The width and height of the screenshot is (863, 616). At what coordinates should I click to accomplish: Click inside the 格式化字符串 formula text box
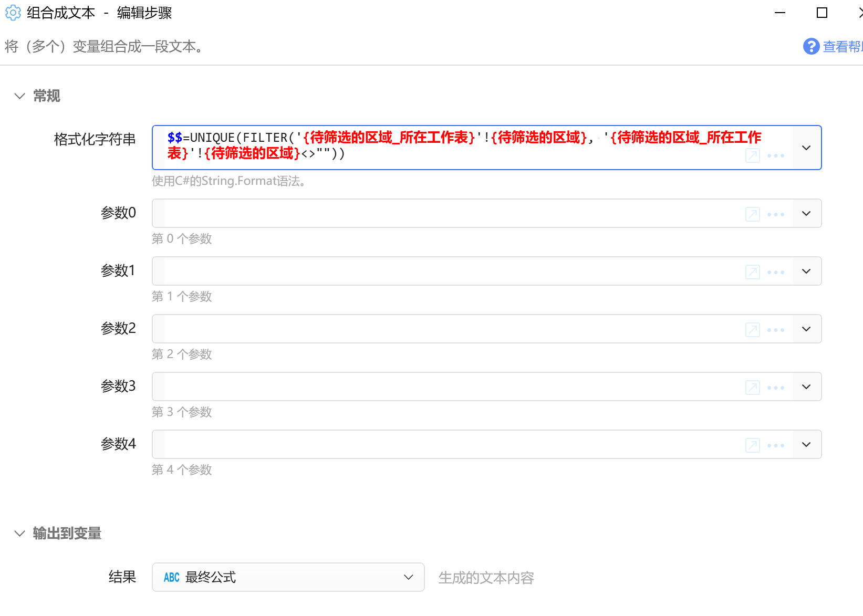point(452,146)
